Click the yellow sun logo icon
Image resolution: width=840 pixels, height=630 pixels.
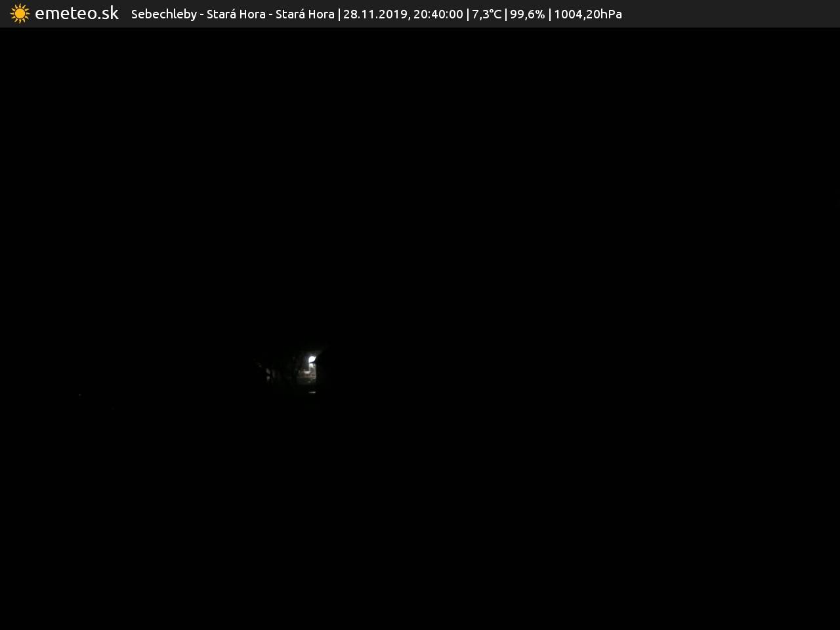coord(20,14)
